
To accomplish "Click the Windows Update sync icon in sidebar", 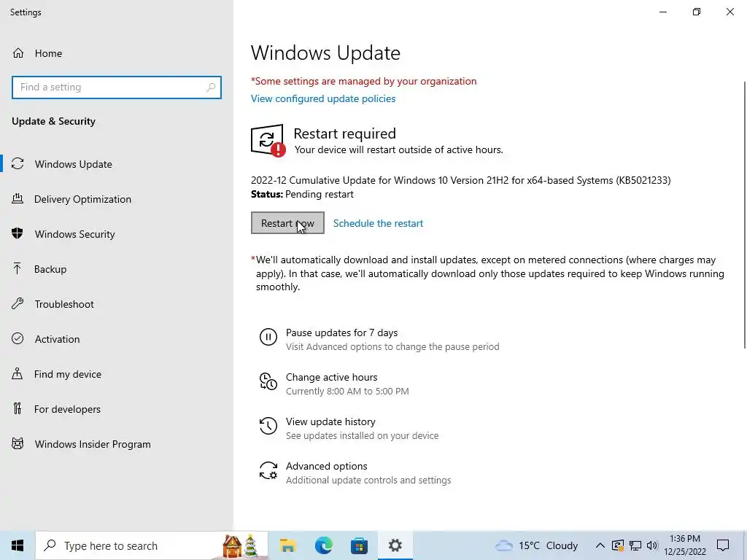I will [18, 164].
